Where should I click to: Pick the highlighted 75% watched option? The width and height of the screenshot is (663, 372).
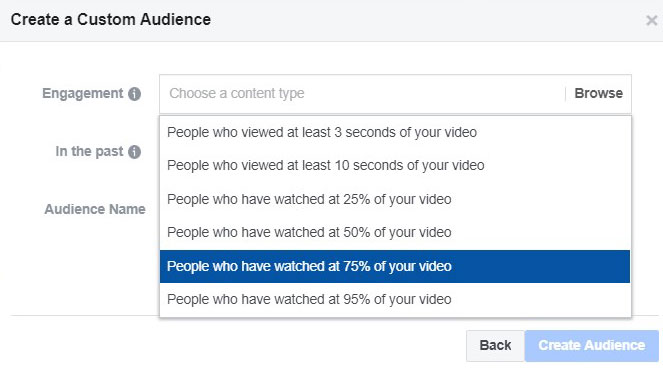[x=395, y=266]
